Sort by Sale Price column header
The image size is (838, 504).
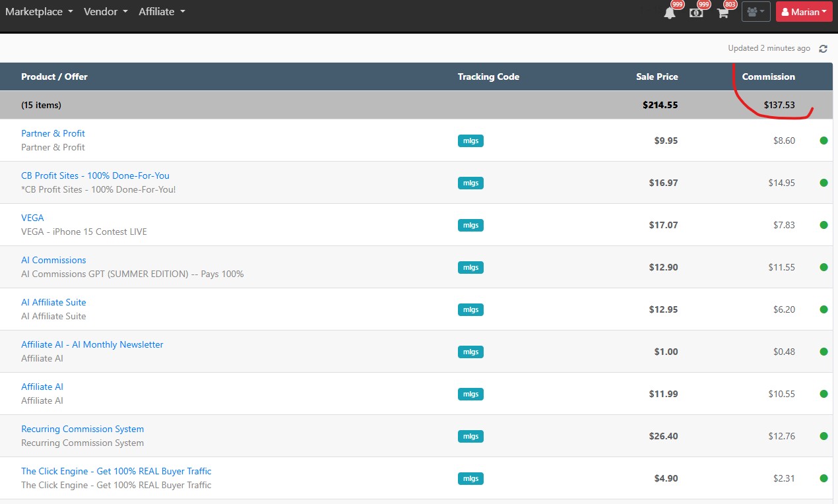point(657,77)
